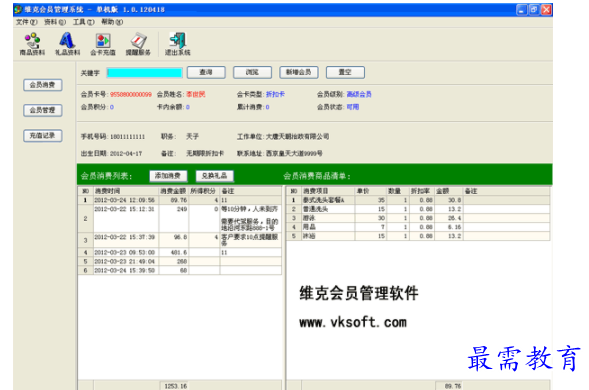Screen dimensions: 589x390
Task: Click the 481.6 amount cell
Action: pyautogui.click(x=174, y=252)
